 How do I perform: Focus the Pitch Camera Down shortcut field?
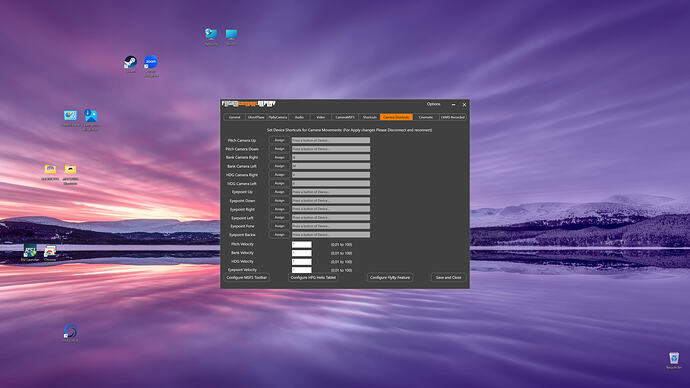click(330, 149)
